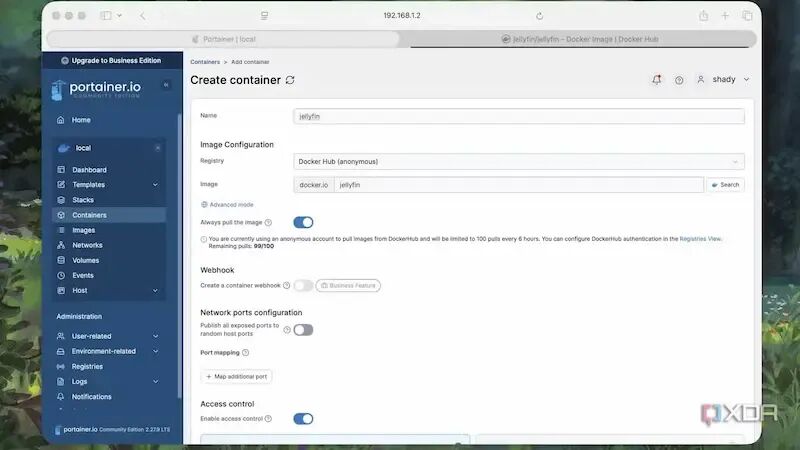Show help for publish exposed ports
The height and width of the screenshot is (450, 800).
tap(287, 330)
